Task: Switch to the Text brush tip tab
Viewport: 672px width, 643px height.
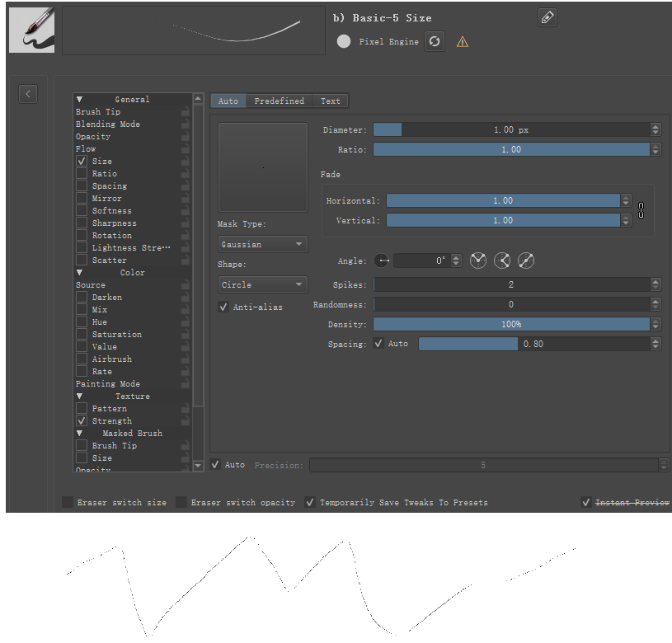Action: coord(331,101)
